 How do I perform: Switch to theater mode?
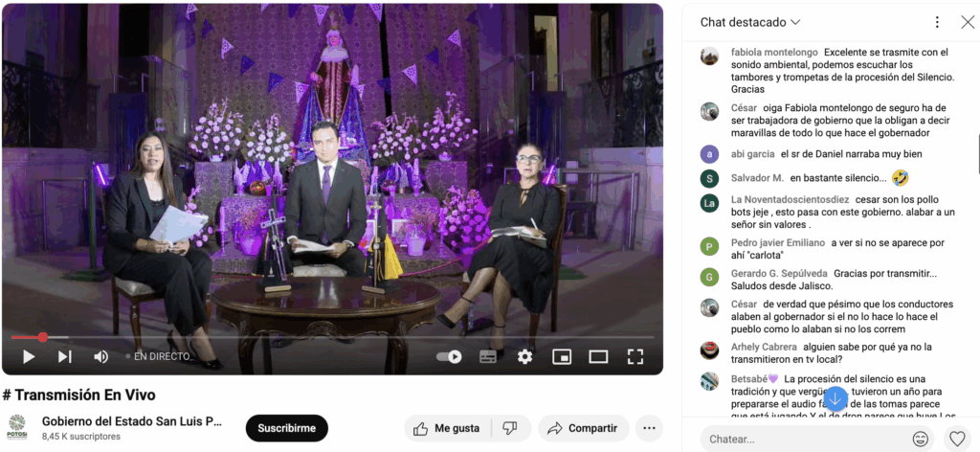598,356
